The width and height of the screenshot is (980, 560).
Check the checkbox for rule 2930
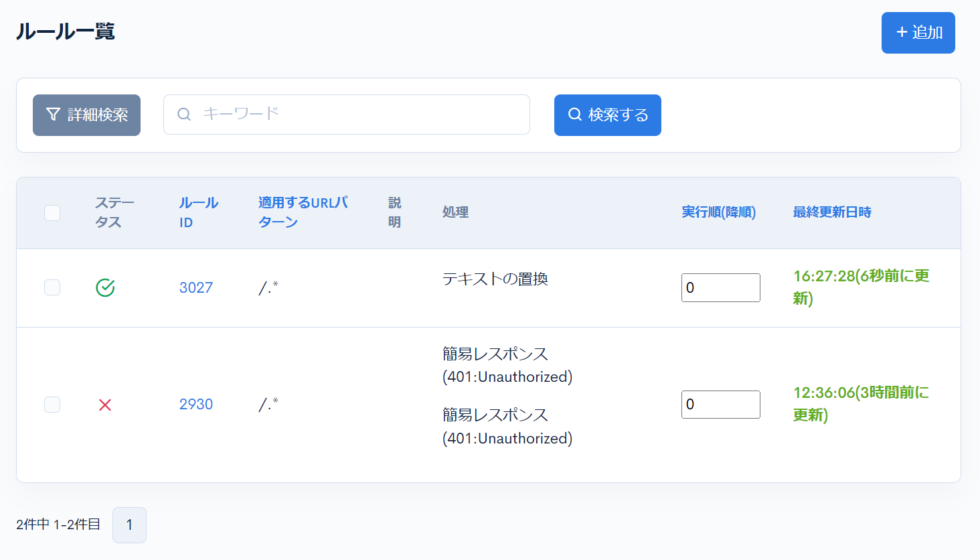pos(52,405)
